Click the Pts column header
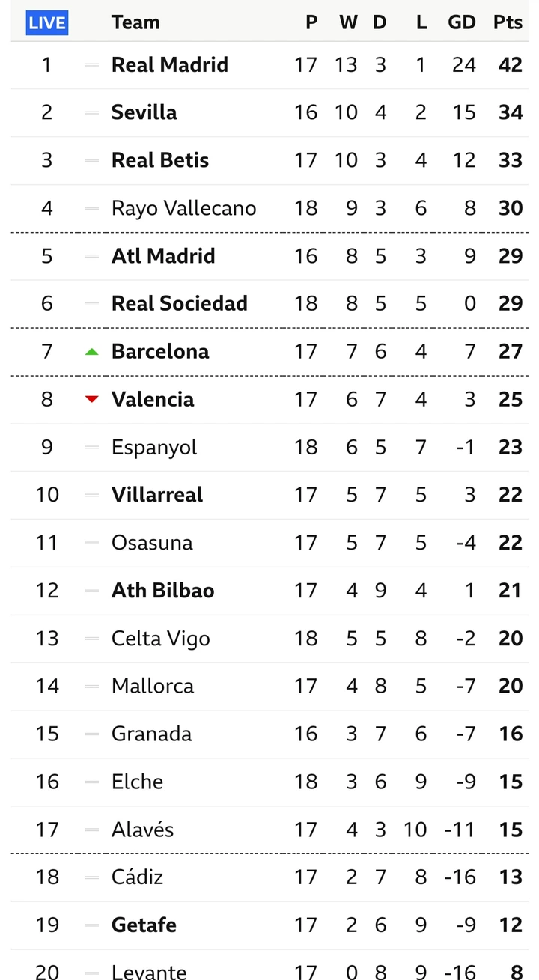The image size is (539, 980). (507, 22)
